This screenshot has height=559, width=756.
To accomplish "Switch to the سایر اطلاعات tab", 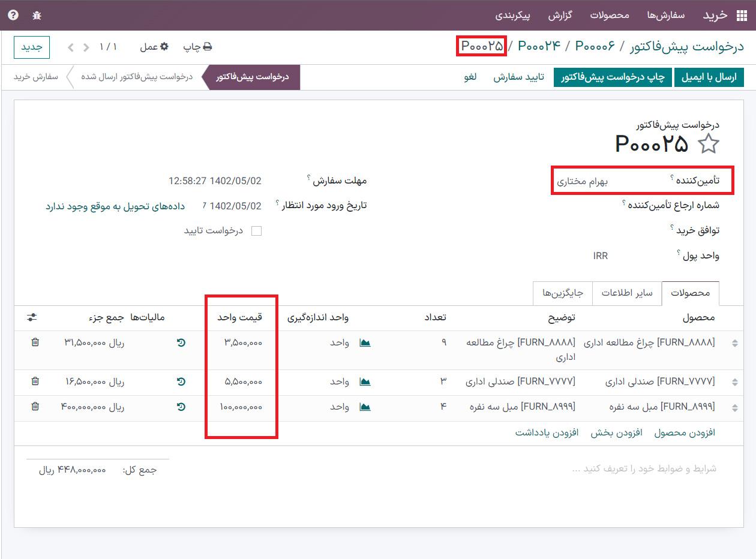I will pos(627,293).
